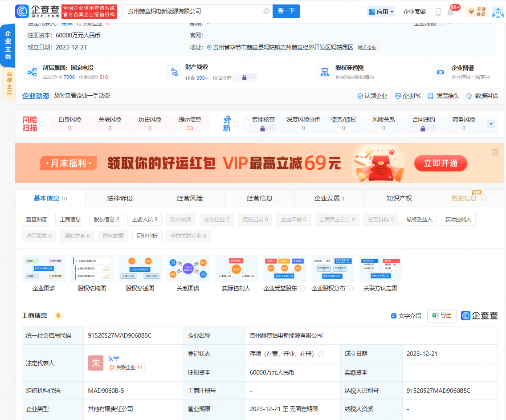This screenshot has height=420, width=506.
Task: Click the reminder bell beside 工商信息
Action: pyautogui.click(x=58, y=315)
